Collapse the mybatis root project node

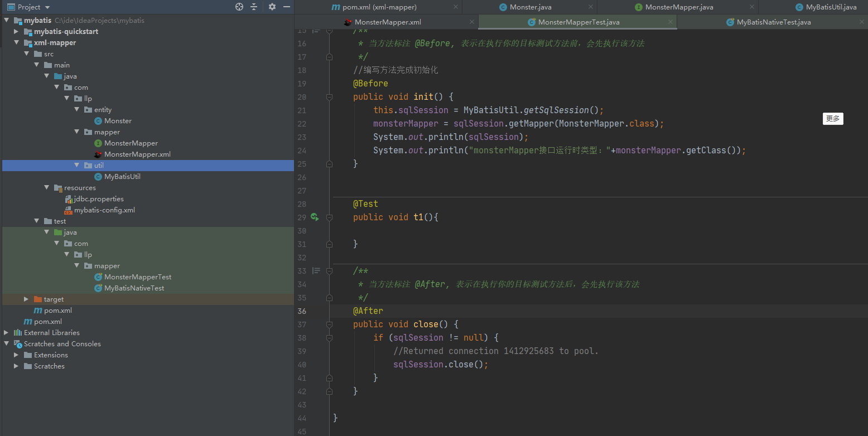coord(6,20)
